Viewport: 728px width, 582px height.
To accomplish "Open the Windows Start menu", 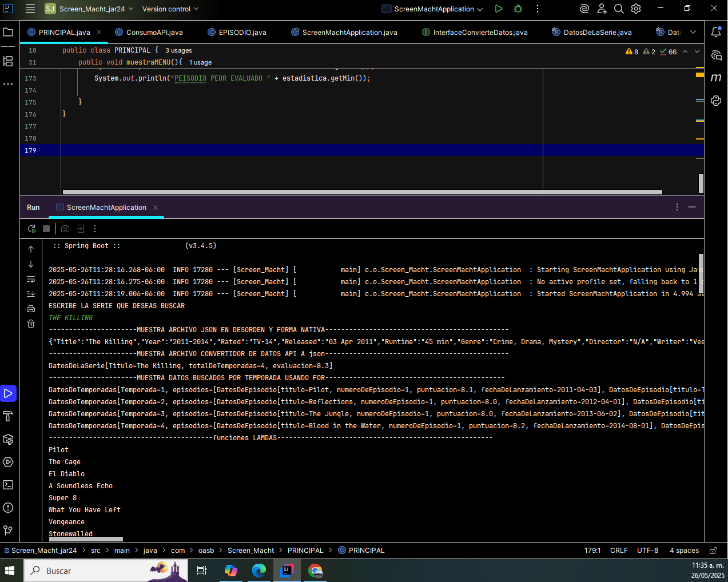I will tap(10, 571).
